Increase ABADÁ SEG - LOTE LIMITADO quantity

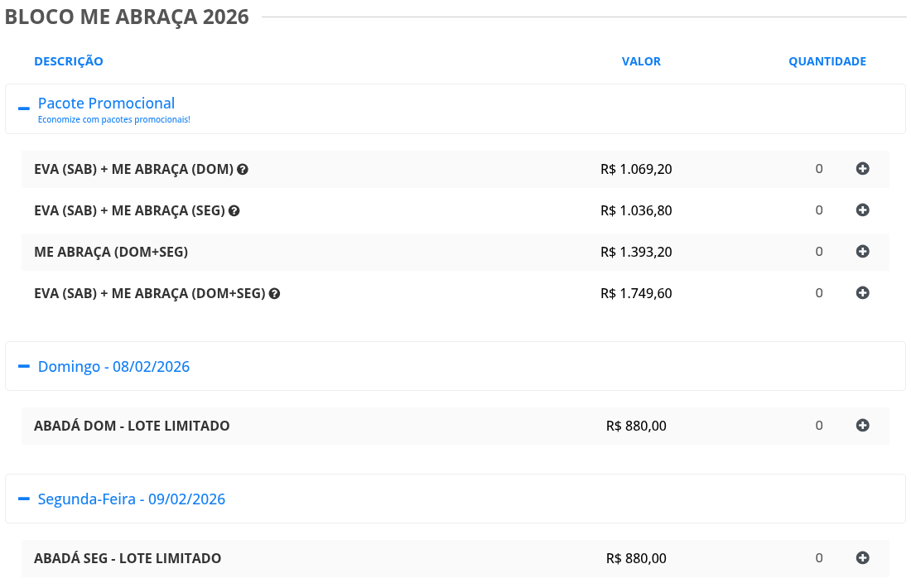[862, 558]
